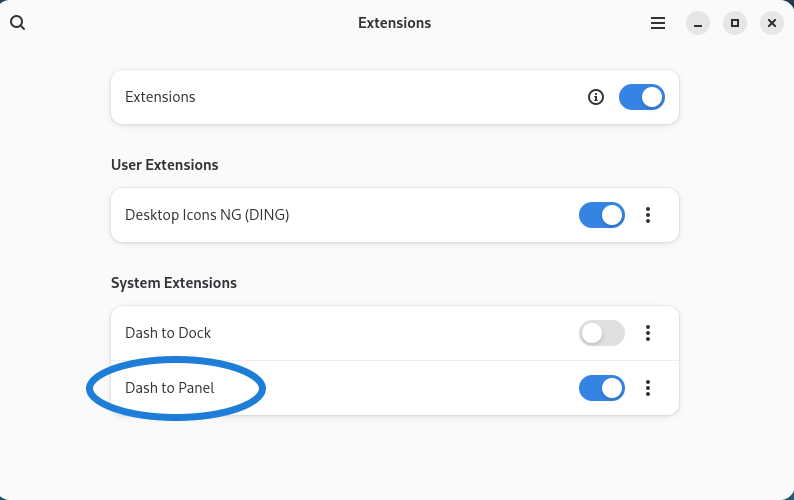The width and height of the screenshot is (794, 500).
Task: Click the User Extensions section heading
Action: pyautogui.click(x=165, y=165)
